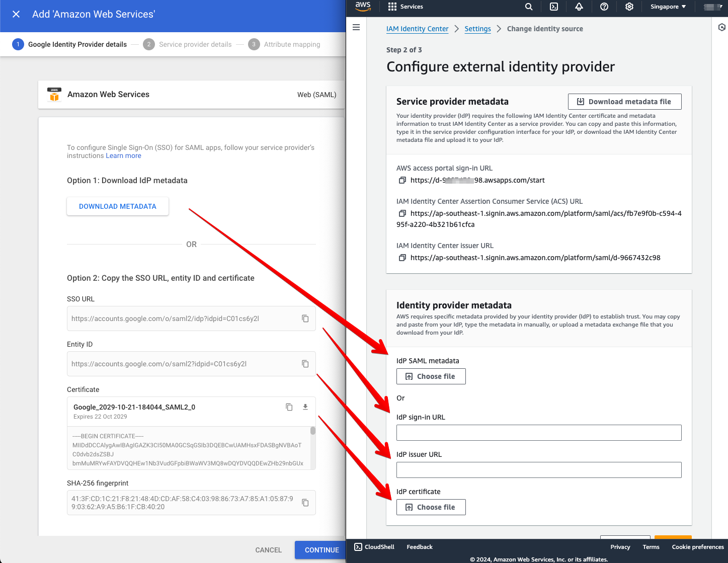This screenshot has height=563, width=728.
Task: Copy the Google certificate contents
Action: [289, 407]
